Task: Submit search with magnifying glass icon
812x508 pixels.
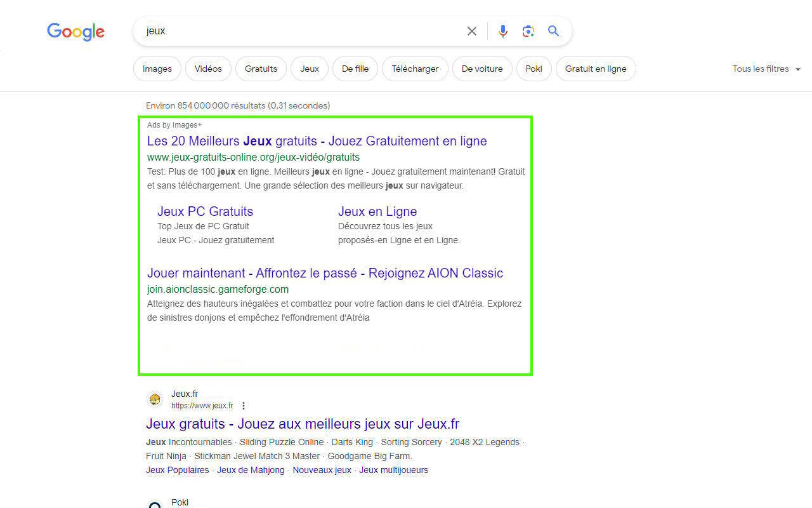Action: click(553, 31)
